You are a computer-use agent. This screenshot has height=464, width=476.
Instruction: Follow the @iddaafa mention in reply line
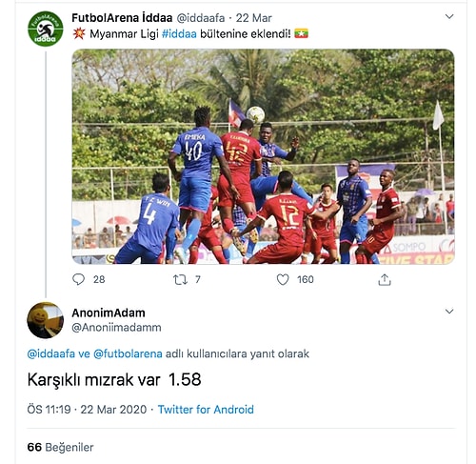point(51,353)
